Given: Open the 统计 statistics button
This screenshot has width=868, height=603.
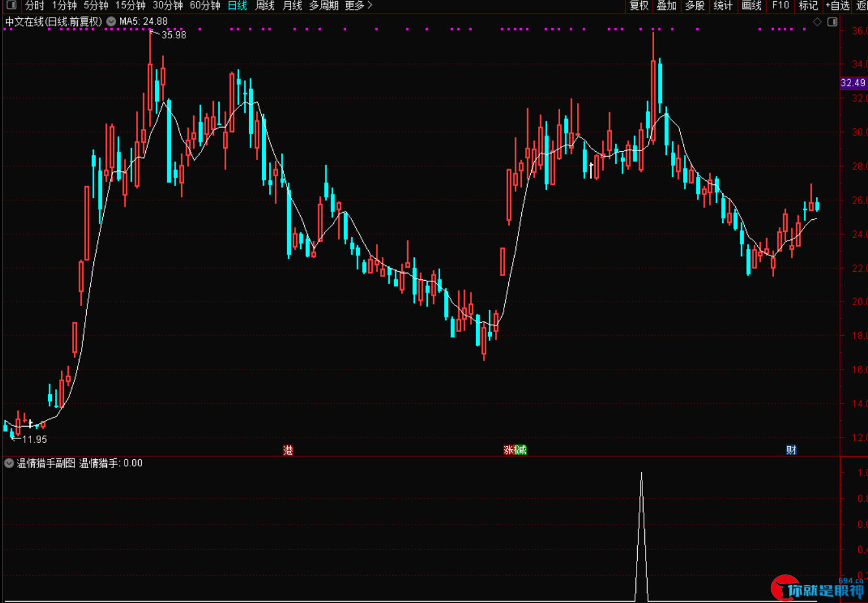Looking at the screenshot, I should (x=723, y=5).
